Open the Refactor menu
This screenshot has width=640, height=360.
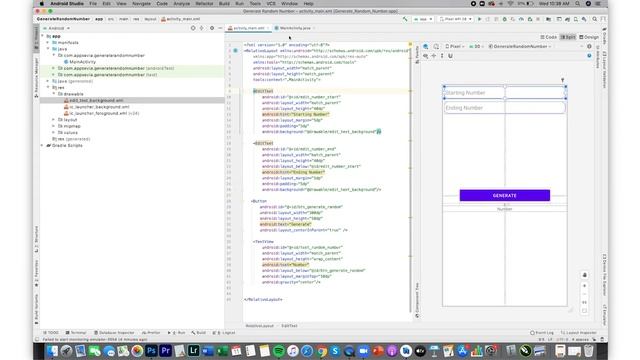pos(204,4)
